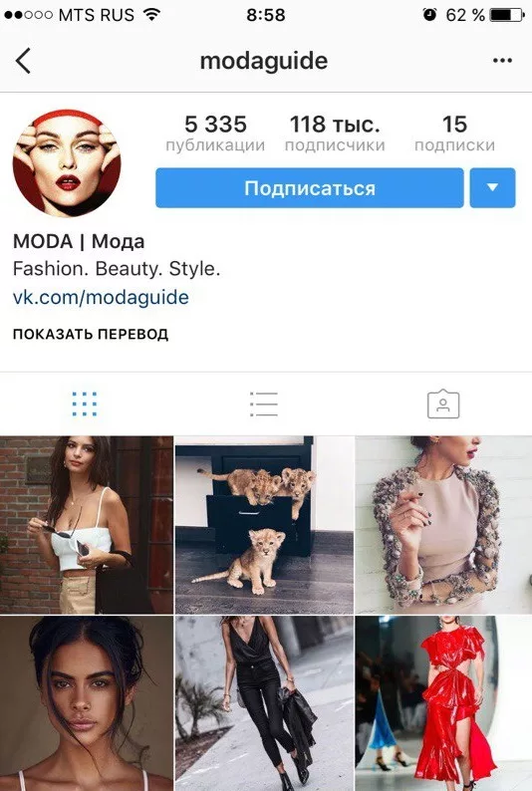Expand suggested accounts dropdown arrow
This screenshot has width=532, height=791.
493,188
